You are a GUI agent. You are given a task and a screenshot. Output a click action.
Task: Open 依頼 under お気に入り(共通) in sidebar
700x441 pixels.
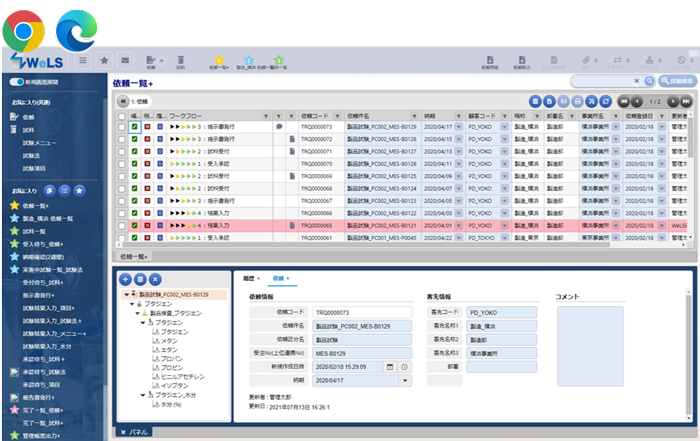tap(29, 117)
